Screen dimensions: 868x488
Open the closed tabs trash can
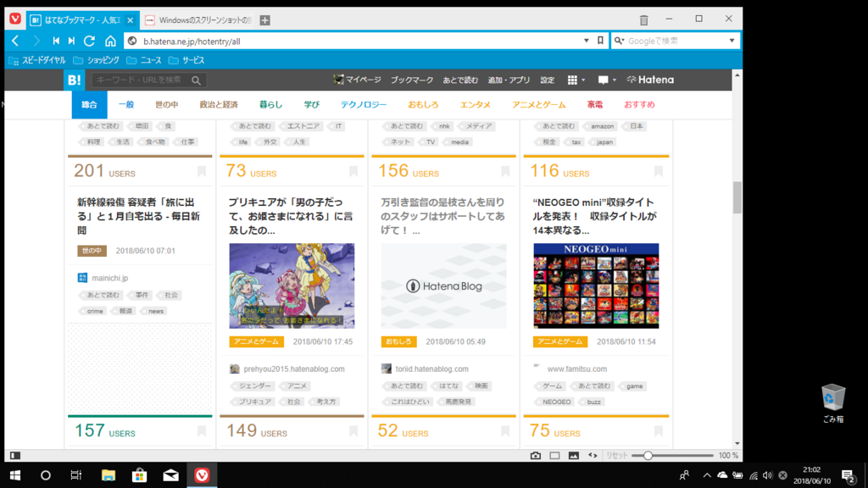pos(644,20)
